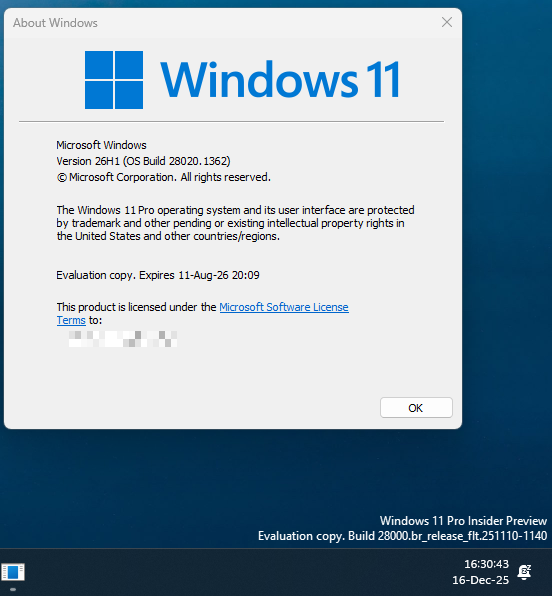This screenshot has height=596, width=552.
Task: Click the Microsoft Corporation copyright line
Action: click(163, 177)
